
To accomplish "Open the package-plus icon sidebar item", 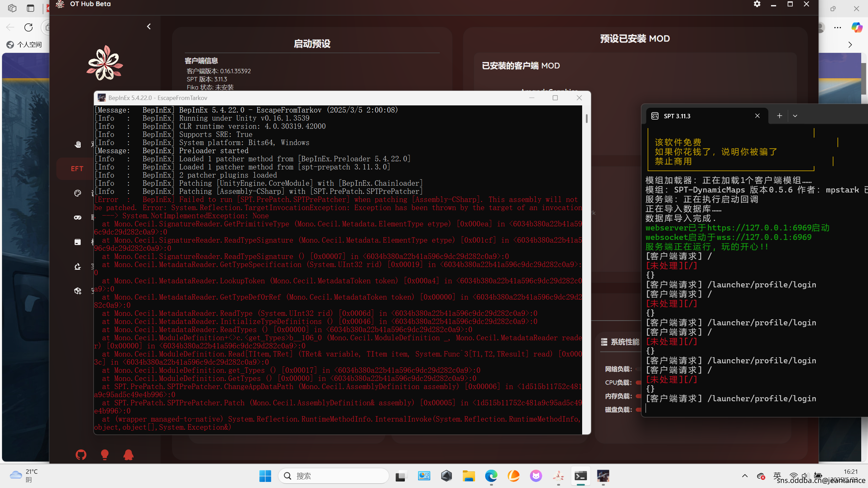I will point(78,291).
